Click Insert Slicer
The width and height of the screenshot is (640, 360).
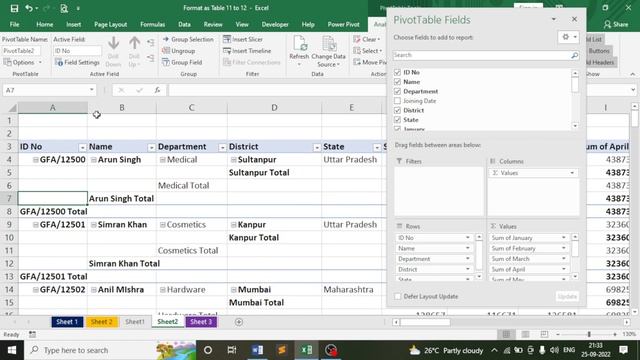click(243, 39)
